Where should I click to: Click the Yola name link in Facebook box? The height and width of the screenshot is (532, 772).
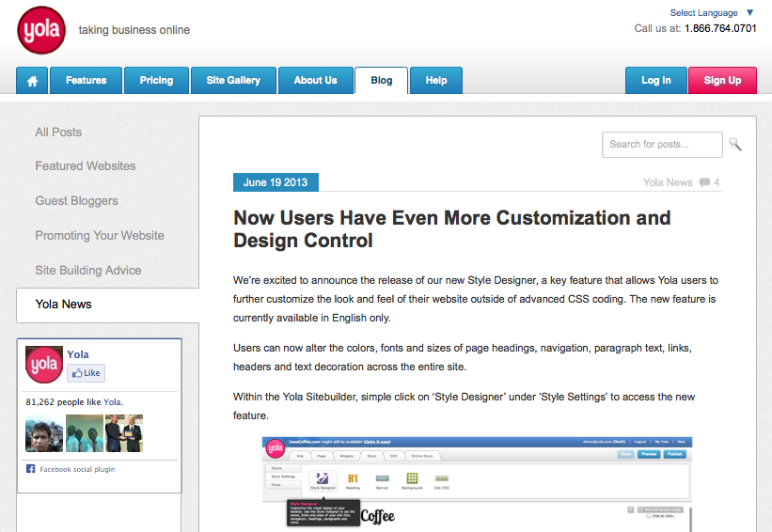(x=78, y=354)
